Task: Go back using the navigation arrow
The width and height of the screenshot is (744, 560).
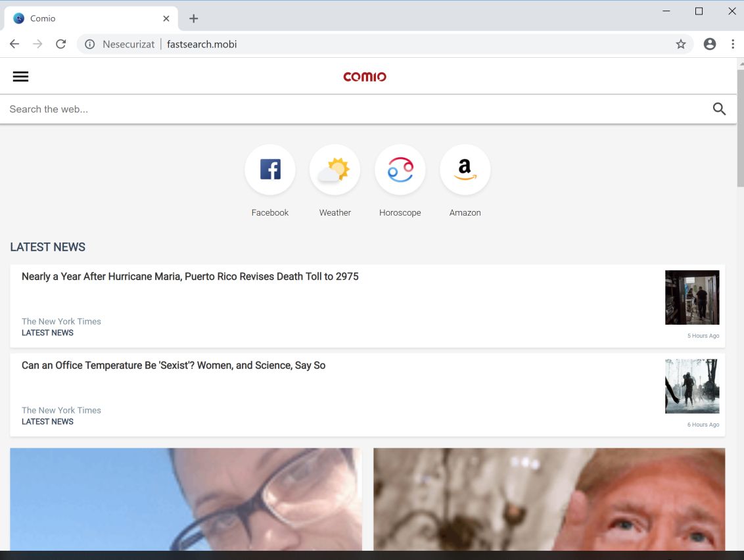Action: [14, 43]
